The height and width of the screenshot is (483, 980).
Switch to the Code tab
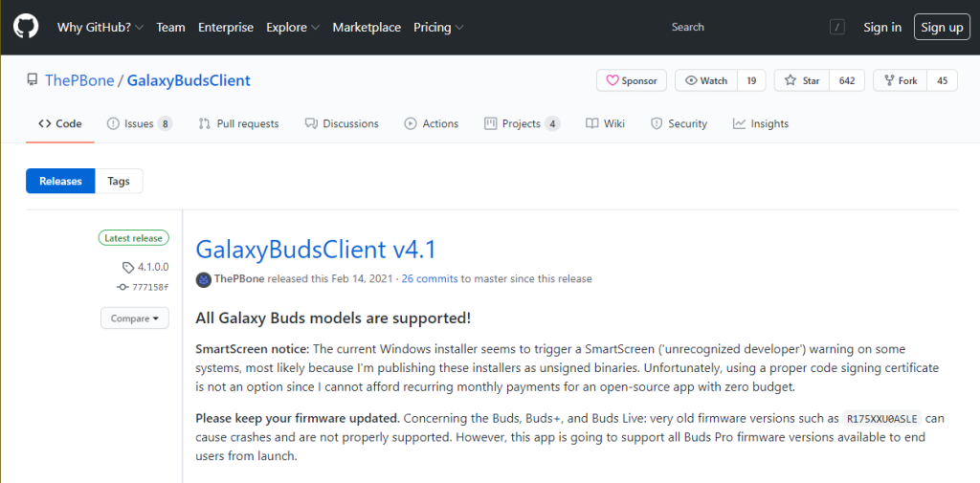pyautogui.click(x=60, y=123)
